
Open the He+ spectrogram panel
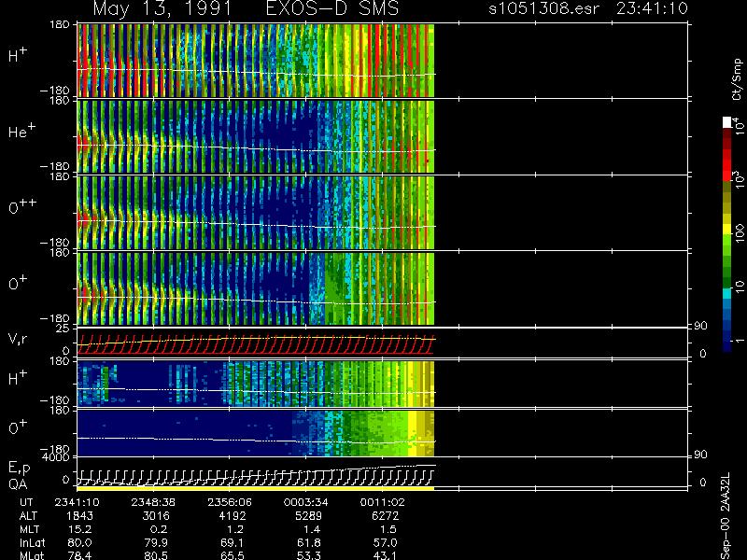pyautogui.click(x=256, y=136)
